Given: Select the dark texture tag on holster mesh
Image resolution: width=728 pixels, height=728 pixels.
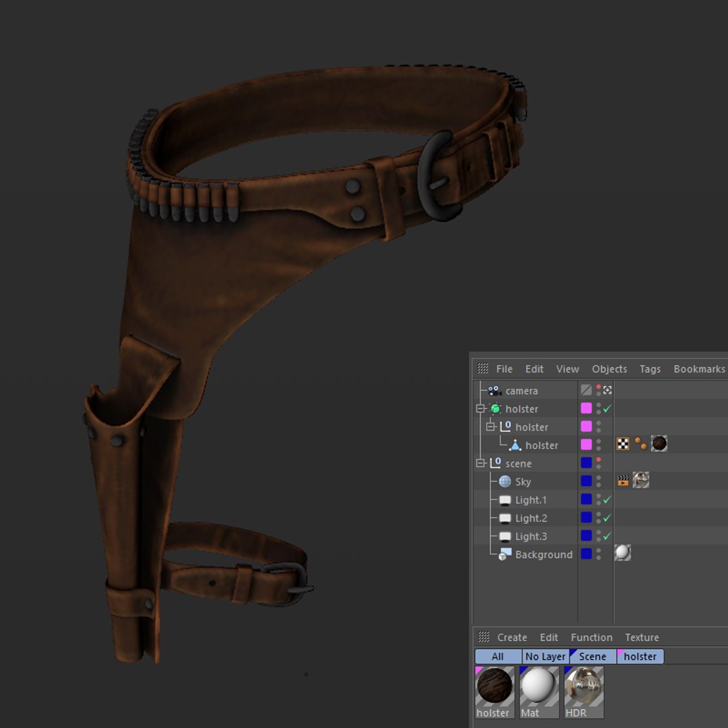Looking at the screenshot, I should tap(659, 444).
